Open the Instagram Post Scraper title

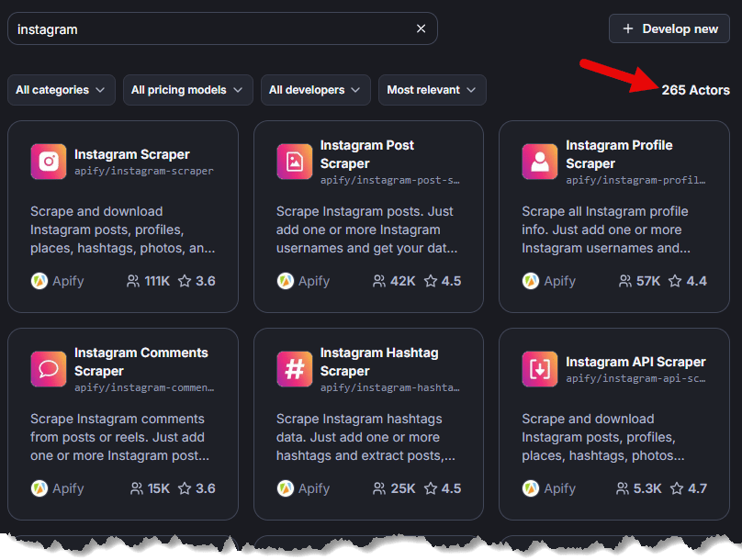[367, 154]
